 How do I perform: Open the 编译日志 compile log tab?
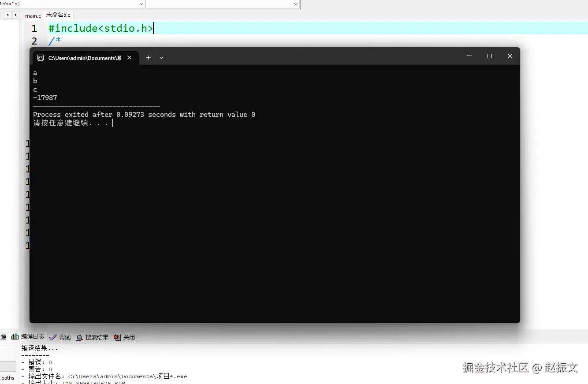point(28,336)
